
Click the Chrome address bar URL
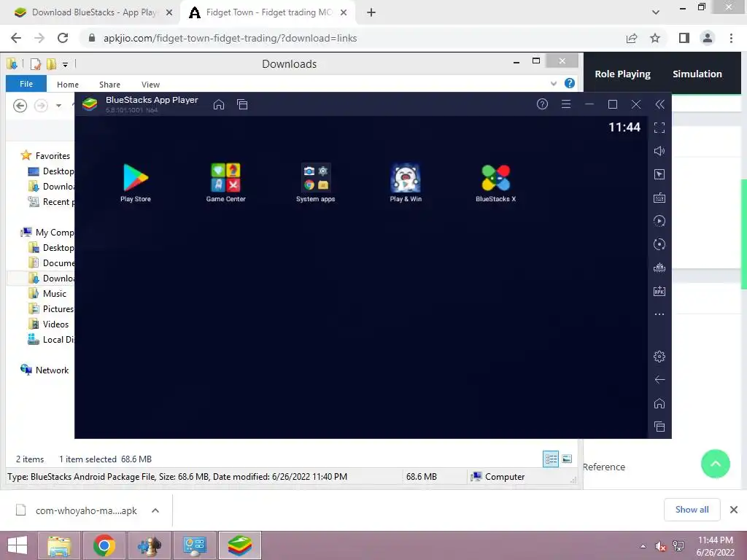point(230,38)
